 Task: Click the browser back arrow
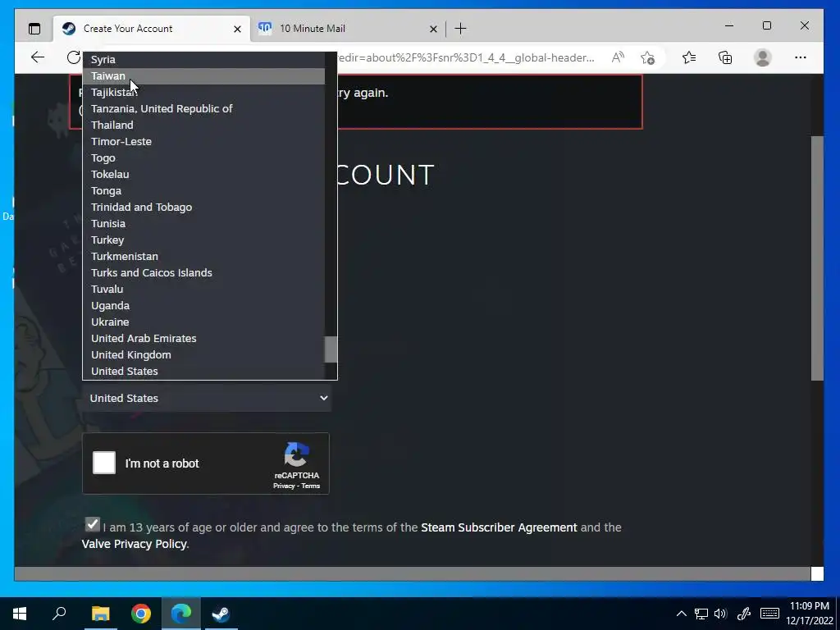point(38,57)
